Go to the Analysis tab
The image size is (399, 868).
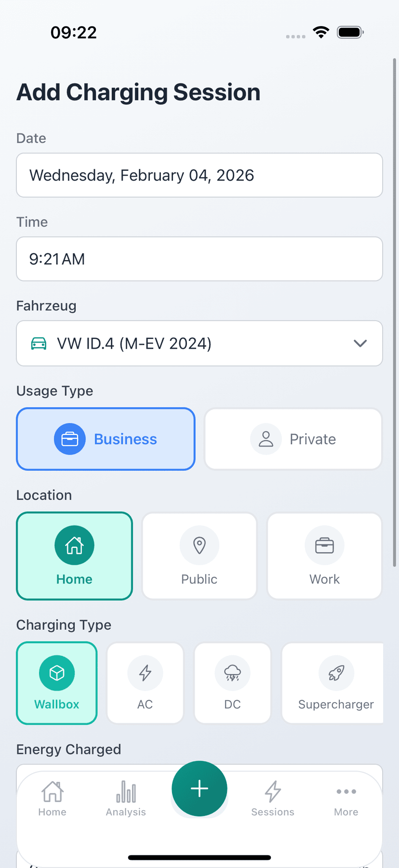[126, 799]
